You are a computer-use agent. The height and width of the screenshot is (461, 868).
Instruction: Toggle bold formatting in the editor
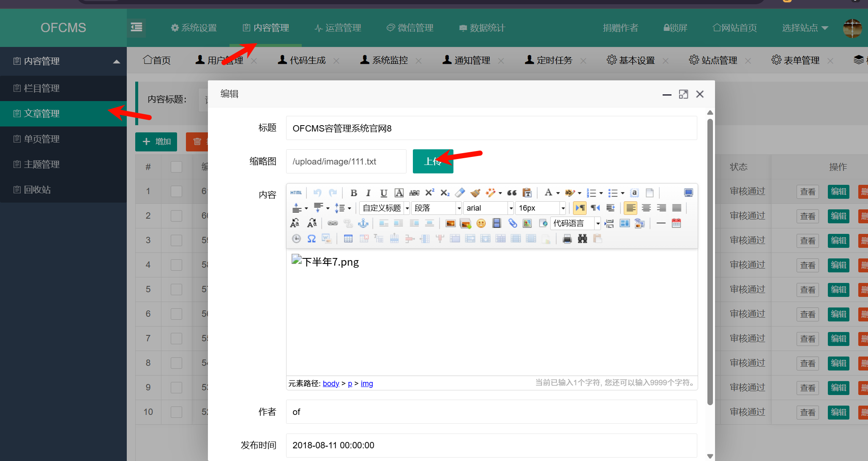tap(354, 193)
